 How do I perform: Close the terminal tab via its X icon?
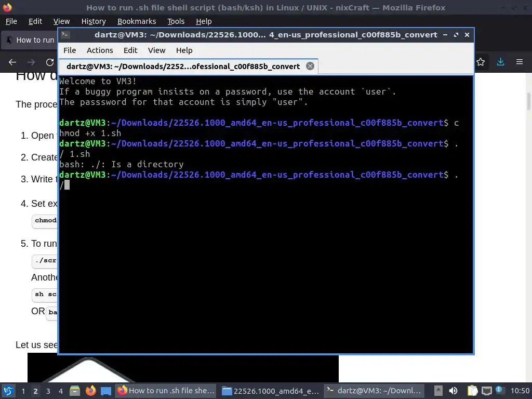(x=310, y=66)
